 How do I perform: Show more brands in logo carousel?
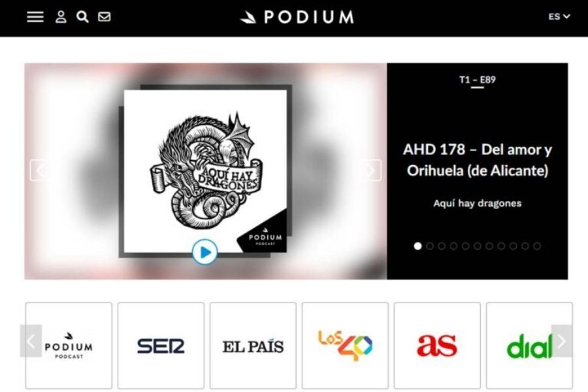[561, 341]
